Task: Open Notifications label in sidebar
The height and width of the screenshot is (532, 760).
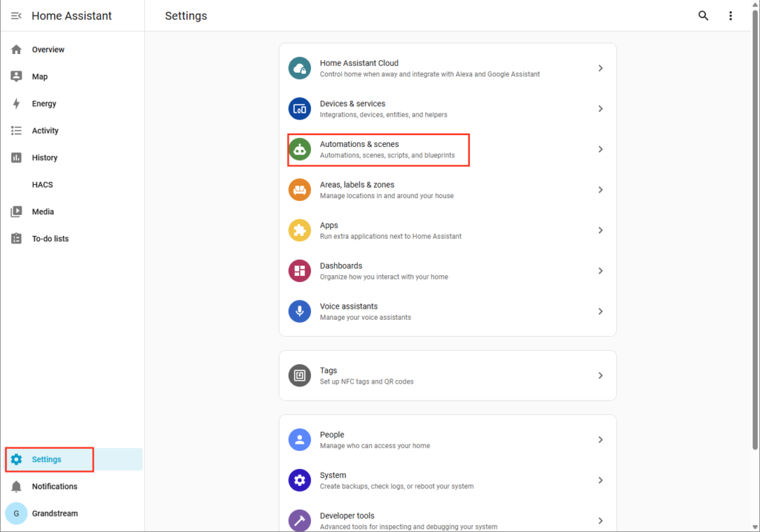Action: 55,487
